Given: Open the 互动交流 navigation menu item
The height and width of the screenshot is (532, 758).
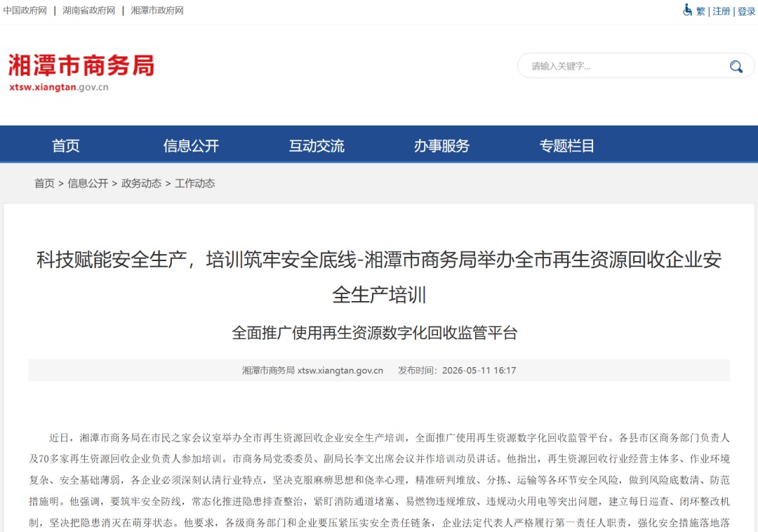Looking at the screenshot, I should (317, 145).
